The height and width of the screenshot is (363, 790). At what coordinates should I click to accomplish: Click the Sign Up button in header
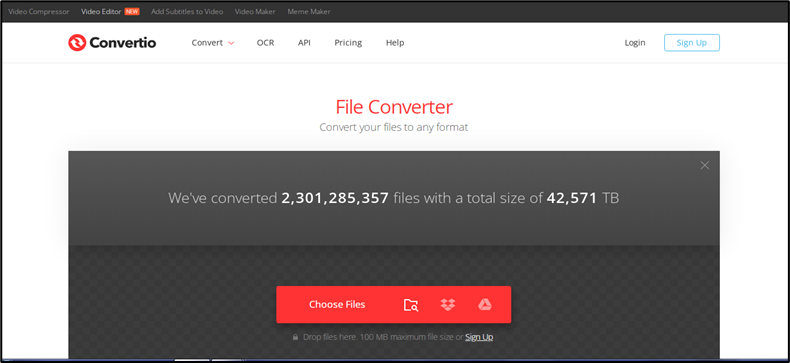tap(692, 43)
